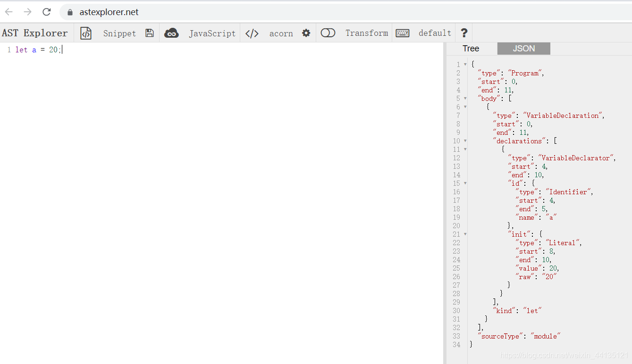
Task: Collapse root object fold arrow on line 1
Action: 465,65
